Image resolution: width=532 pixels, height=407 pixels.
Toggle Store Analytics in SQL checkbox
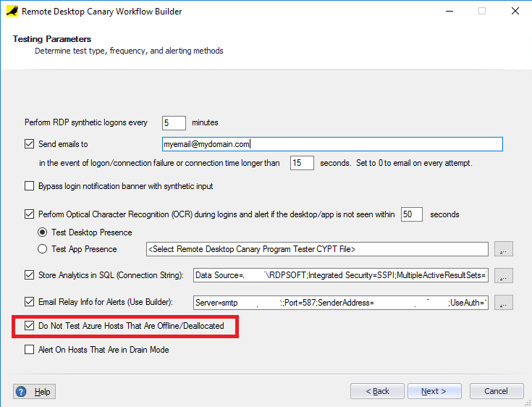pyautogui.click(x=29, y=275)
